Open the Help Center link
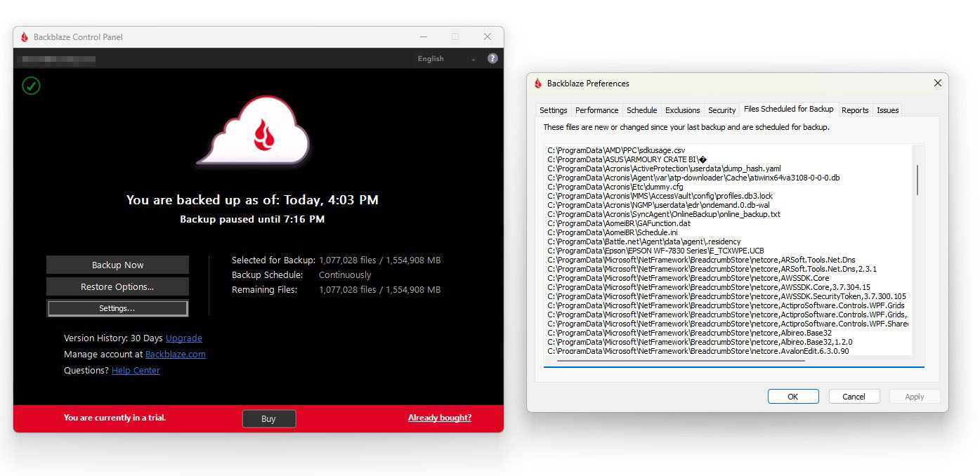 coord(136,371)
